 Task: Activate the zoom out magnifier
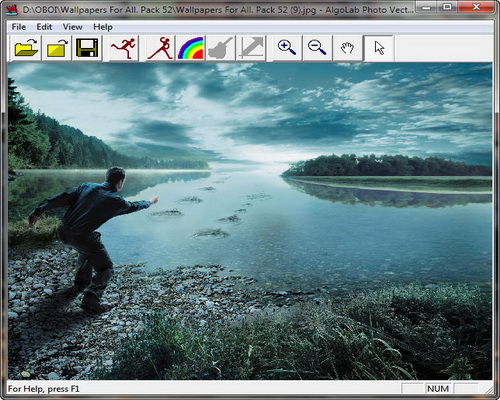(x=317, y=48)
